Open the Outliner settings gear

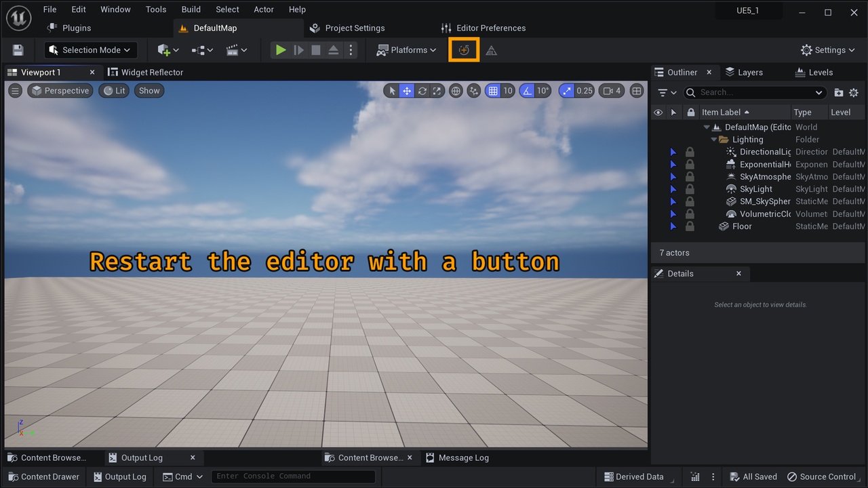tap(854, 92)
